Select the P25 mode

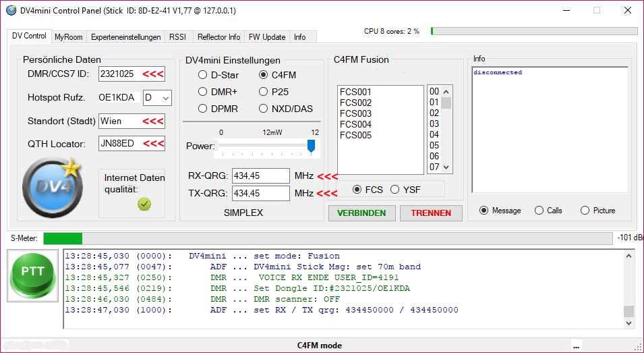point(274,92)
